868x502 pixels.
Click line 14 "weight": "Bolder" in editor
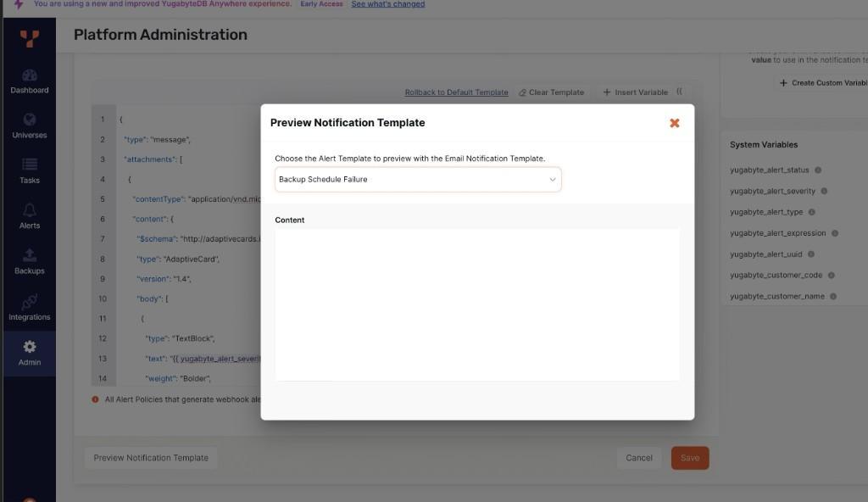[x=178, y=379]
